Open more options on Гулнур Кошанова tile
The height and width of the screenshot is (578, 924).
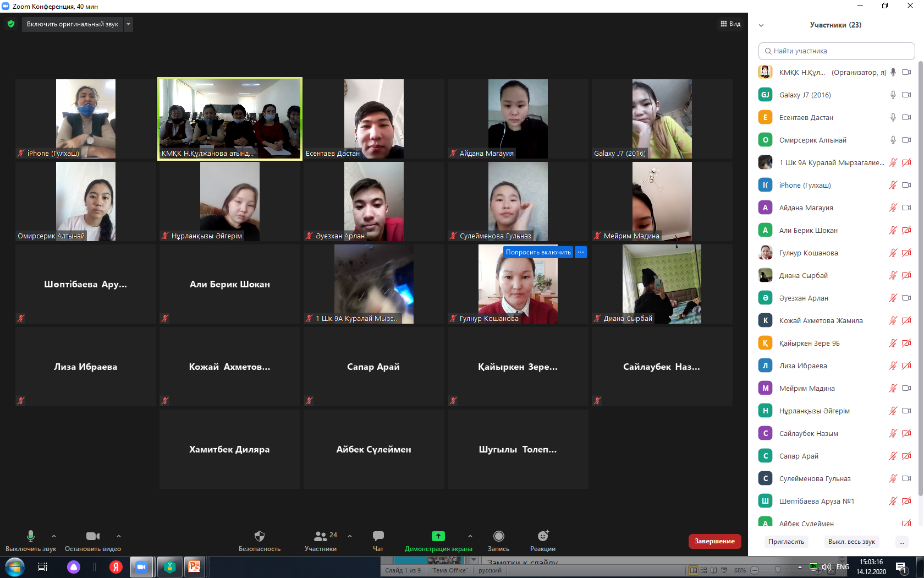pos(581,252)
